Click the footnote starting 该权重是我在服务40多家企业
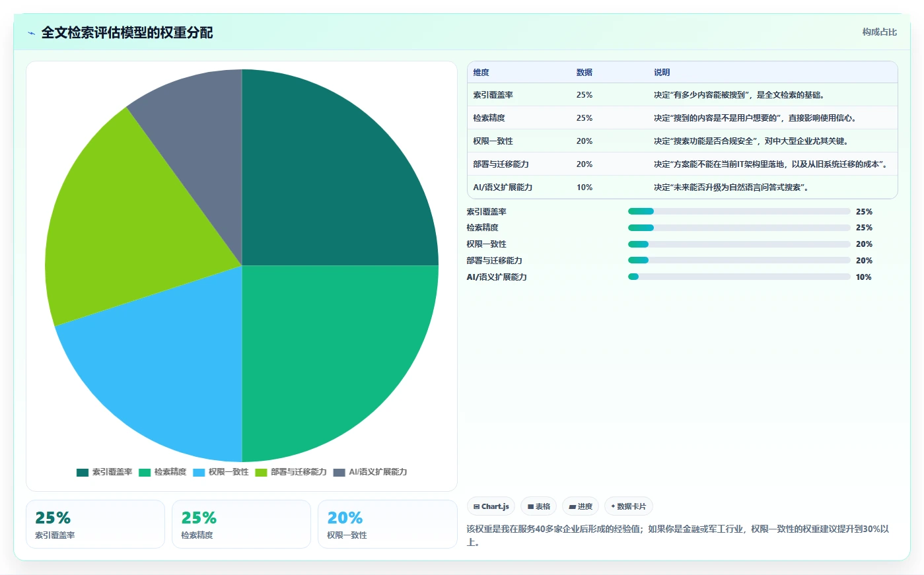Screen dimensions: 924x575 [678, 535]
